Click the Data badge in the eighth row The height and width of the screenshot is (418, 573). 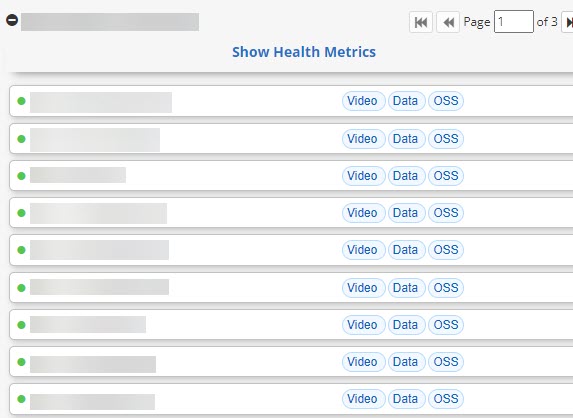(x=406, y=362)
